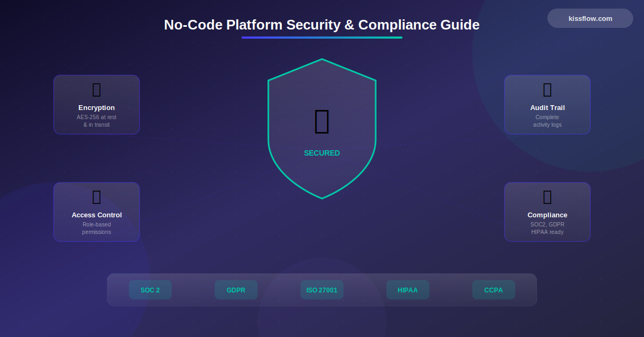The image size is (644, 337).
Task: Click the Access Control title
Action: tap(97, 215)
